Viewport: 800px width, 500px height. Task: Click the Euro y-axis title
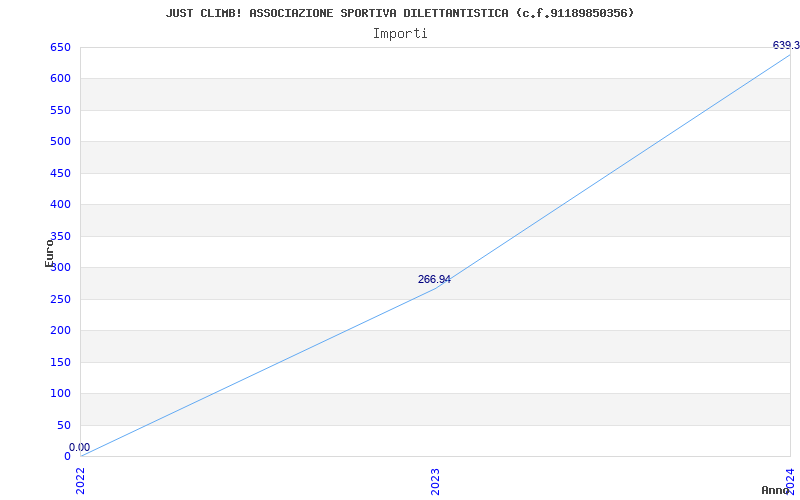(x=49, y=253)
